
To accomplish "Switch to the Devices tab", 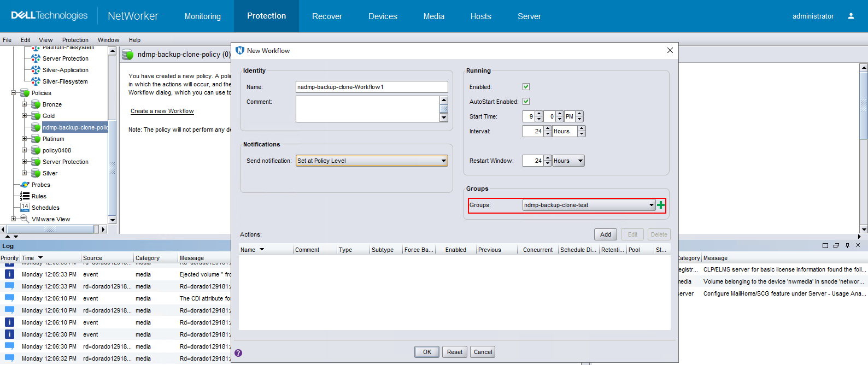I will pos(383,16).
